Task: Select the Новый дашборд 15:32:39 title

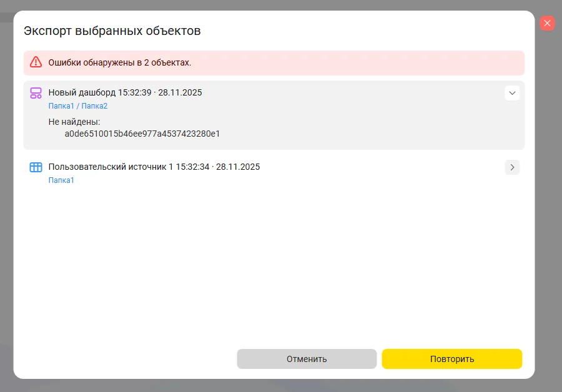Action: (125, 92)
